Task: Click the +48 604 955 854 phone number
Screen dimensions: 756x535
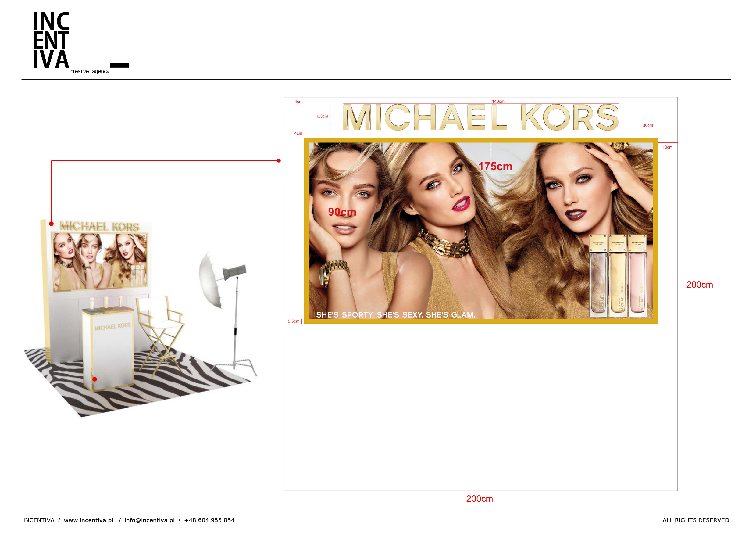Action: [x=209, y=520]
